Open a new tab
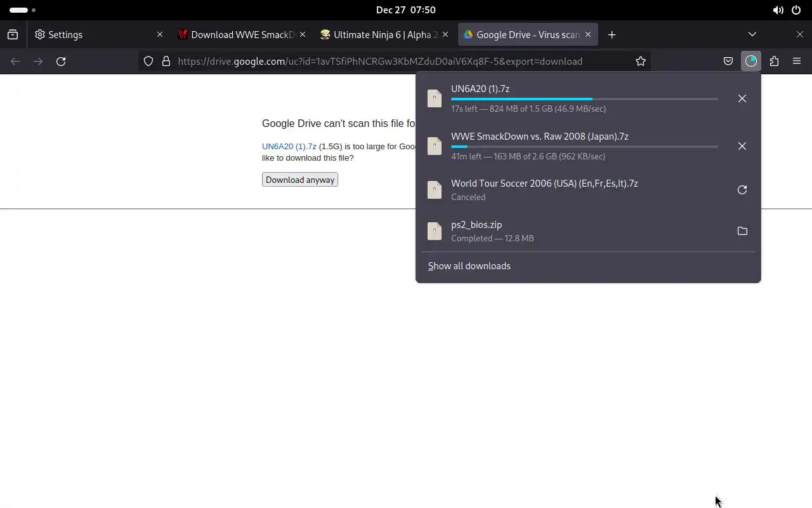The height and width of the screenshot is (508, 812). pos(612,34)
